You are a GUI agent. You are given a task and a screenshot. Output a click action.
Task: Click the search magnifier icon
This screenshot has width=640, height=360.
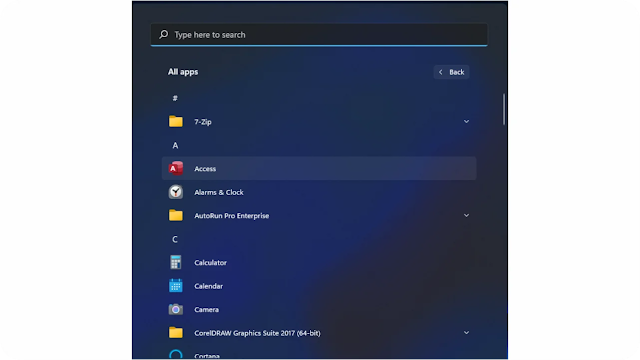pyautogui.click(x=164, y=34)
